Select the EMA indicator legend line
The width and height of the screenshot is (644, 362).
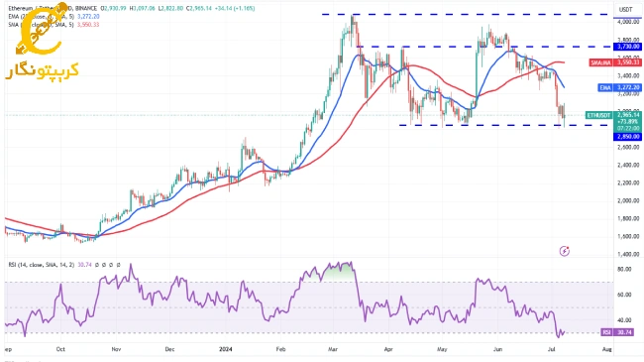pyautogui.click(x=54, y=17)
